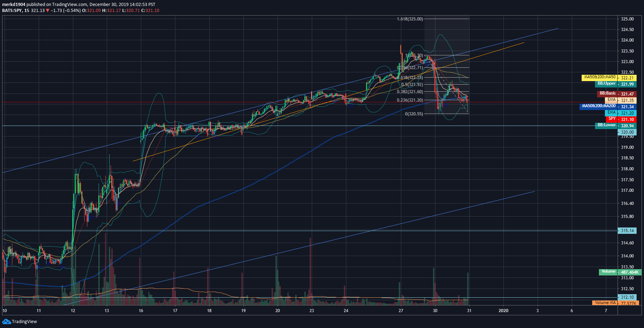
Task: Click the 312.10 horizontal line price tag
Action: tap(627, 297)
